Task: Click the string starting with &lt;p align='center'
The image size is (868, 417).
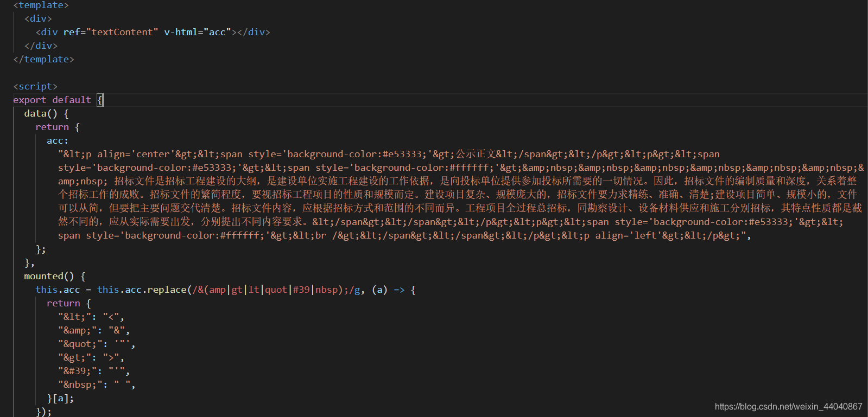Action: tap(389, 154)
